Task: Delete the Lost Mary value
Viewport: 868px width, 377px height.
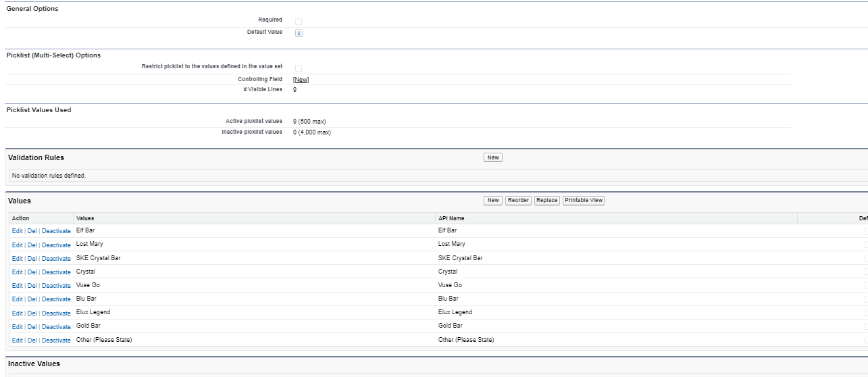Action: (x=32, y=245)
